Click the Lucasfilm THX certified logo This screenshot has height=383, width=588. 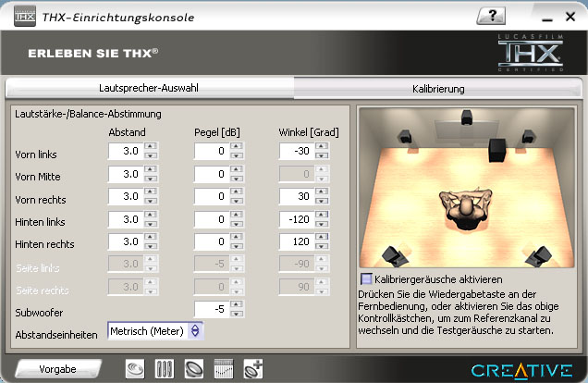coord(531,53)
